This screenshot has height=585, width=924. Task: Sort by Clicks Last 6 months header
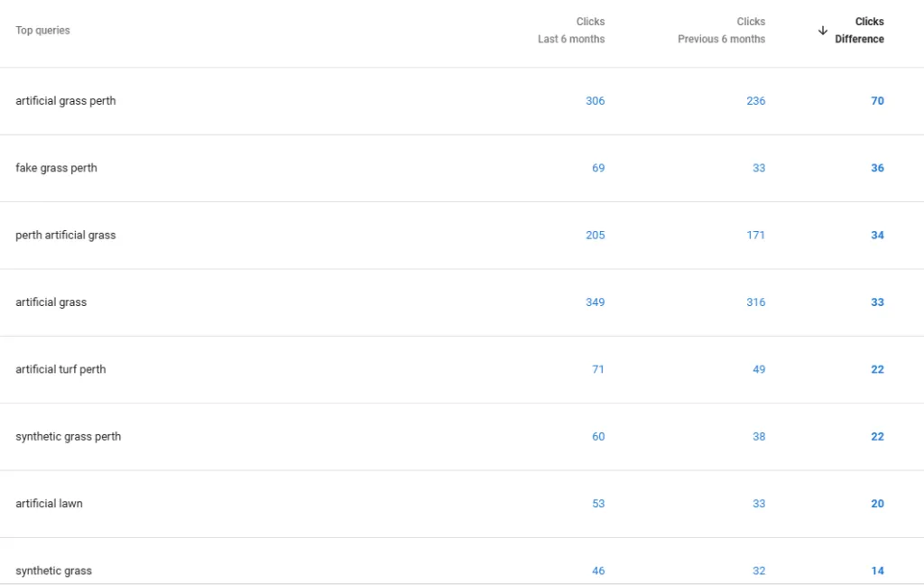point(571,30)
